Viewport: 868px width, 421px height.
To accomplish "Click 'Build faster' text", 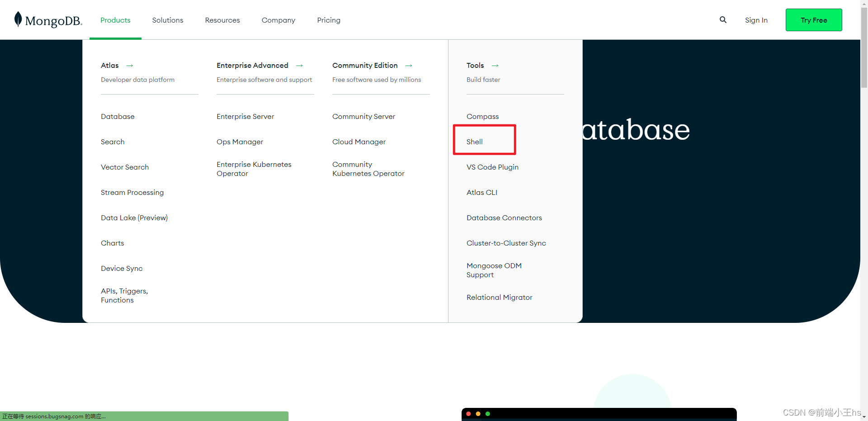I will [483, 80].
